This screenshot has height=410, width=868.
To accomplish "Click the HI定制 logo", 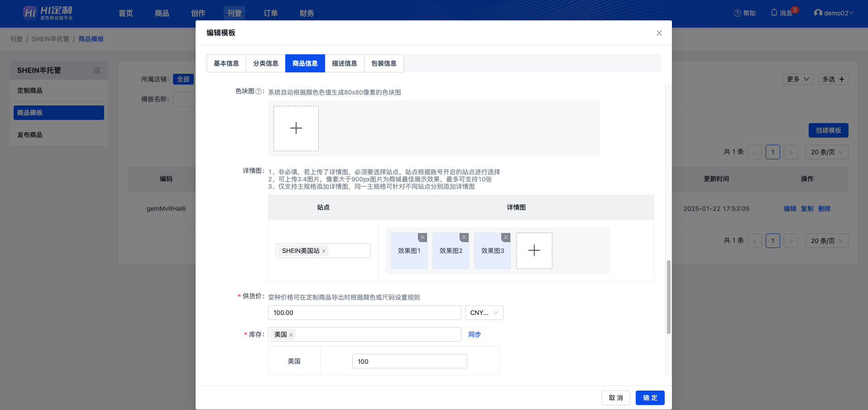I will click(48, 13).
